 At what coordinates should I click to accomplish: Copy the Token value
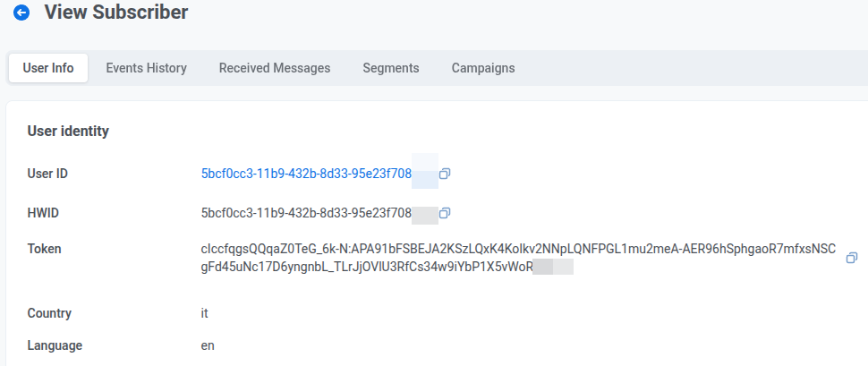852,258
